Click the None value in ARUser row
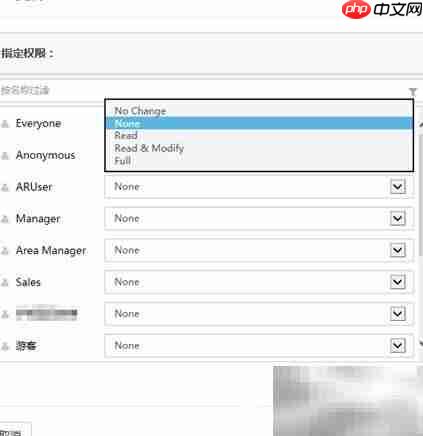The image size is (423, 436). (127, 187)
